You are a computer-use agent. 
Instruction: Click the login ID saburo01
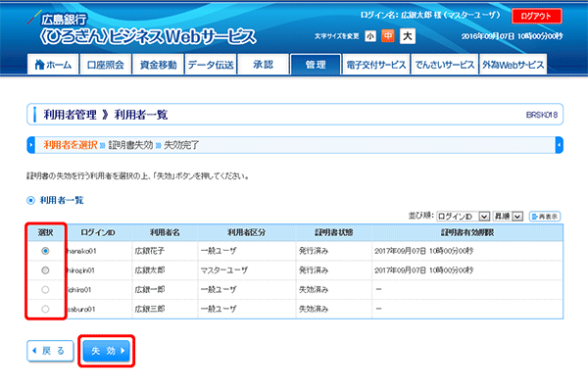click(81, 310)
